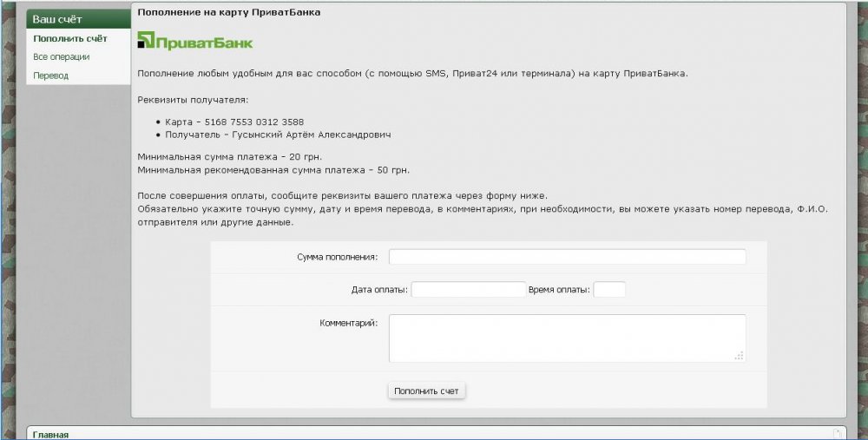Click inside the Комментарий text area

click(x=568, y=338)
